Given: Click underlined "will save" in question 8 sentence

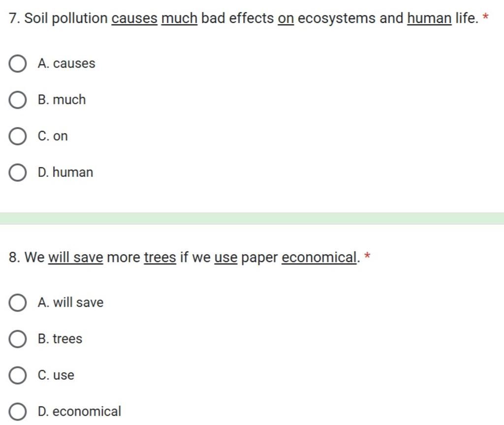Looking at the screenshot, I should pos(75,258).
